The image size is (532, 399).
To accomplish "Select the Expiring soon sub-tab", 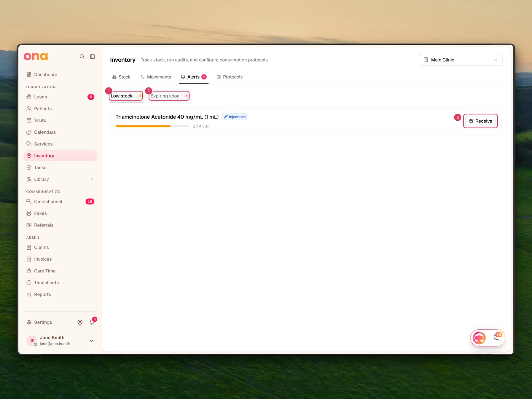I will pos(169,96).
